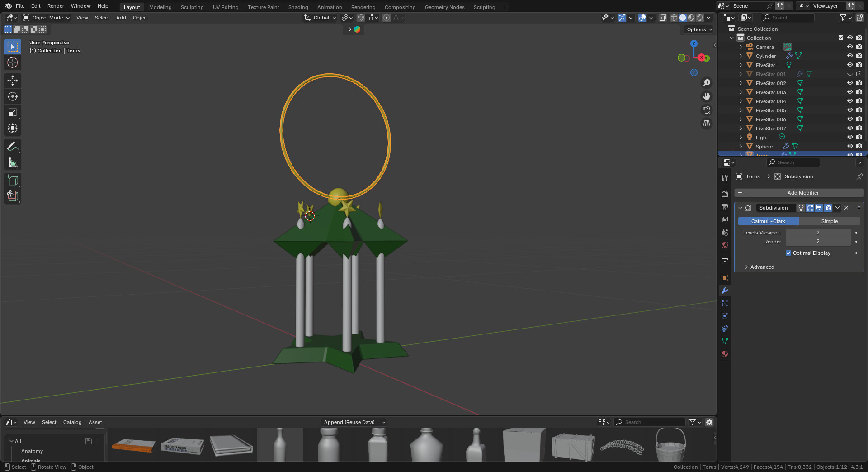Viewport: 868px width, 472px height.
Task: Toggle camera view in viewport
Action: pos(706,110)
